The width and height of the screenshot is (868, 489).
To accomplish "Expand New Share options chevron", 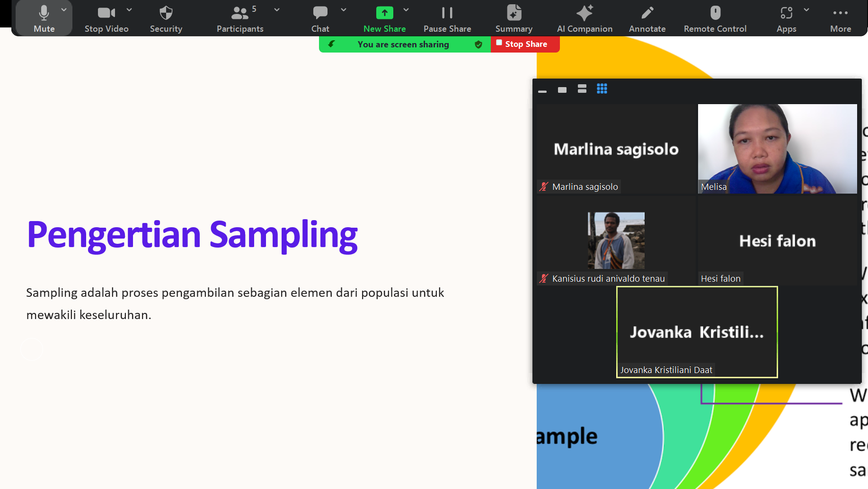I will click(406, 9).
